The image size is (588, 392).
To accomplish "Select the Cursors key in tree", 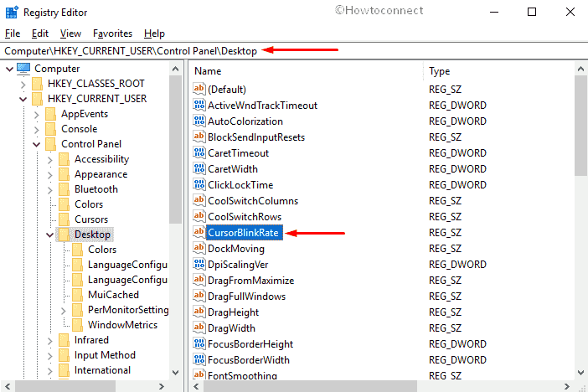I will click(91, 219).
